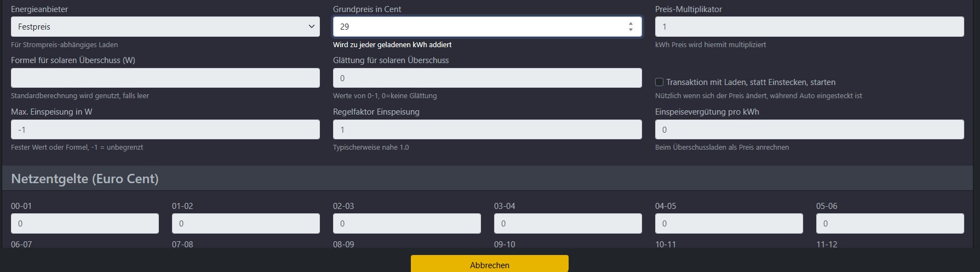Click the 04-05 Netzentgelte input
This screenshot has height=272, width=980.
pos(729,224)
